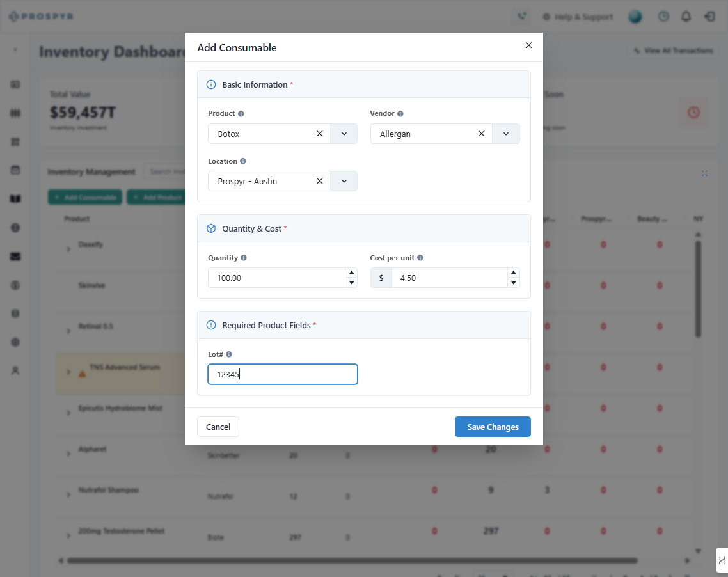The height and width of the screenshot is (577, 728).
Task: Click the Quantity & Cost box icon
Action: (210, 228)
